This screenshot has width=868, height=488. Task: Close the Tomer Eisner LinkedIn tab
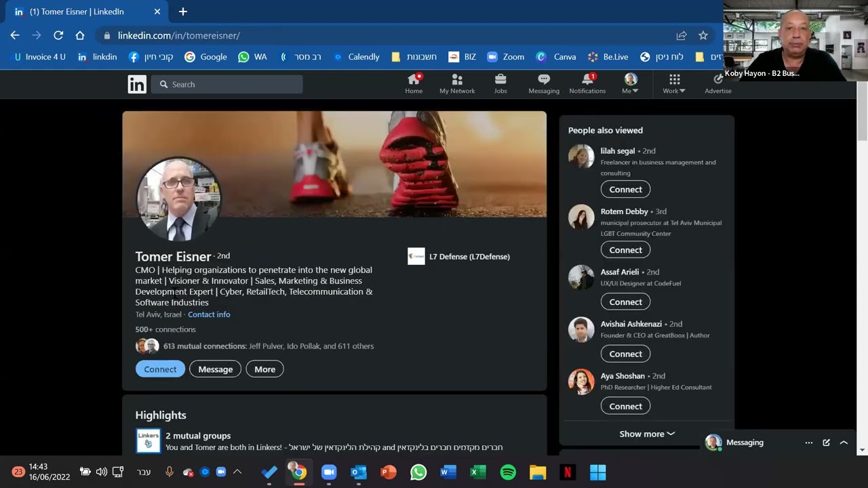click(x=157, y=12)
